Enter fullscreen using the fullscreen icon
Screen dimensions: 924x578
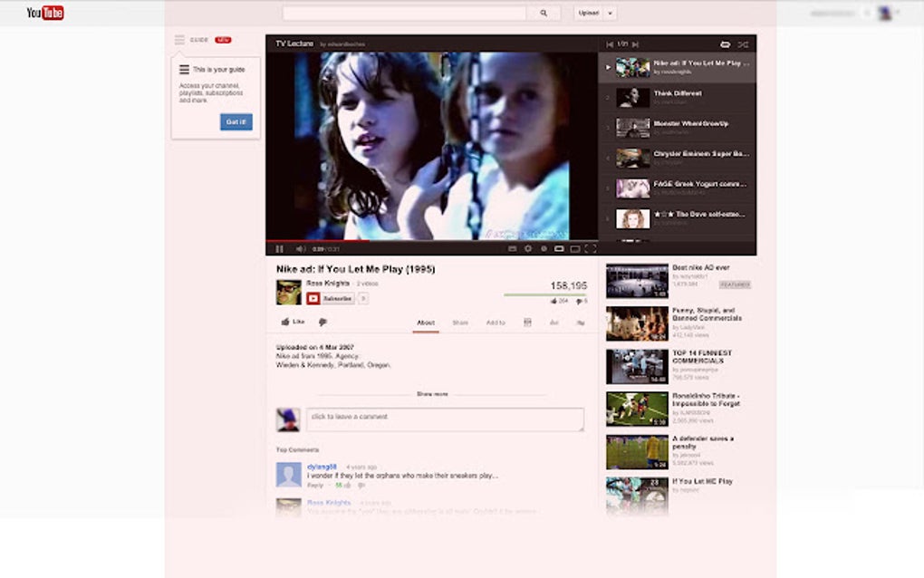point(591,248)
